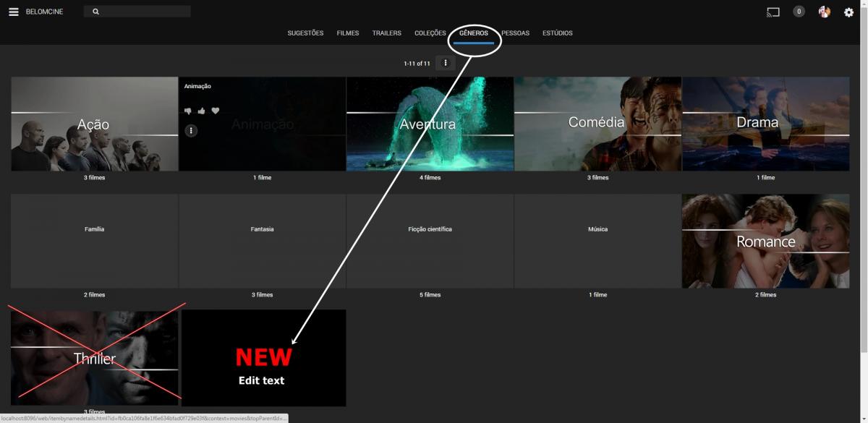Open the Fantasia genre card

pyautogui.click(x=263, y=241)
